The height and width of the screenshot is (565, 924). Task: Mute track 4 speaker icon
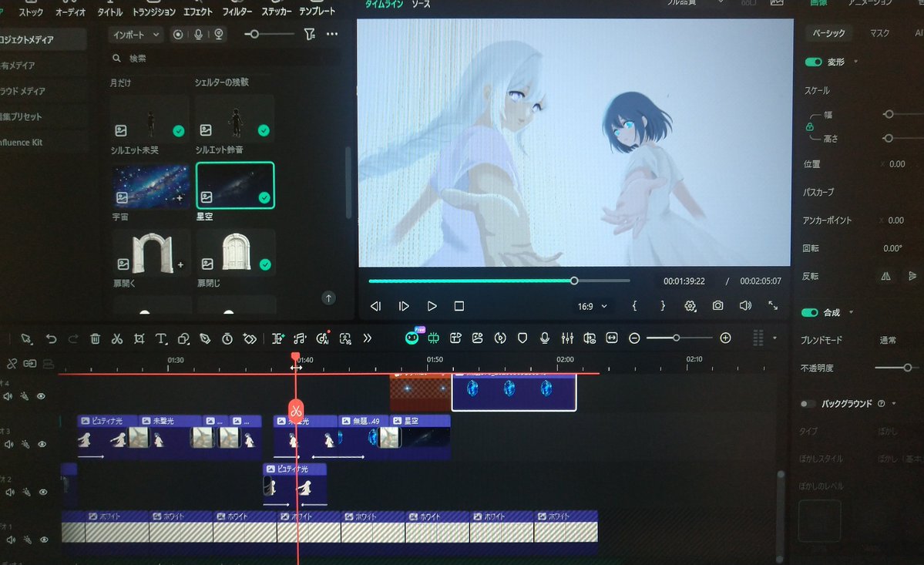tap(8, 396)
